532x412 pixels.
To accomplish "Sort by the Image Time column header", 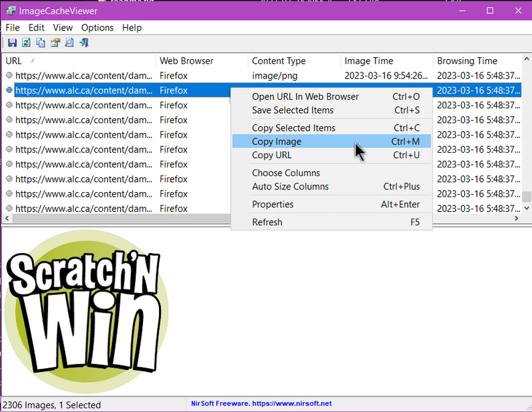I will click(387, 60).
